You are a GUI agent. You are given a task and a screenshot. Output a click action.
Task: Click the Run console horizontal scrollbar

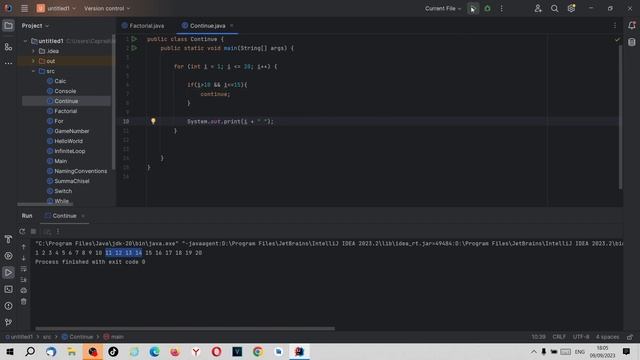(x=185, y=328)
